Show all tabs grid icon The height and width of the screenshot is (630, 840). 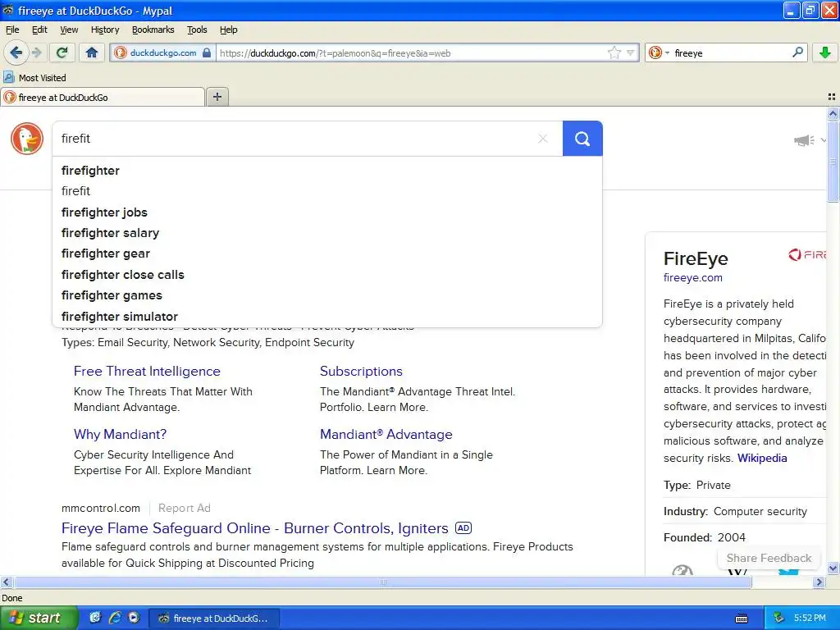(x=832, y=97)
